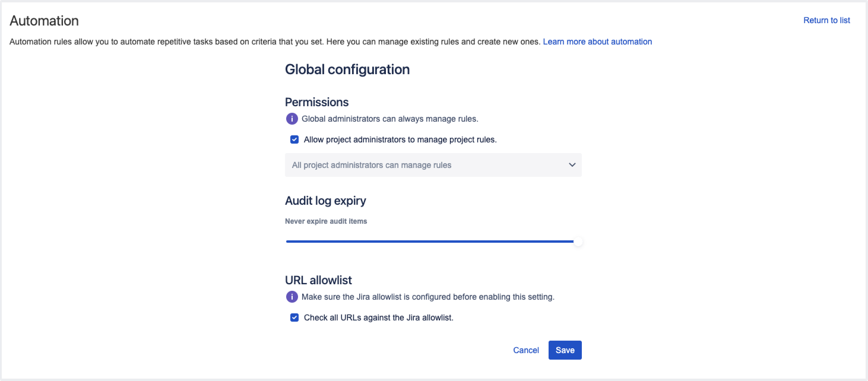Click Never expire audit items label
The height and width of the screenshot is (381, 868).
[x=326, y=221]
